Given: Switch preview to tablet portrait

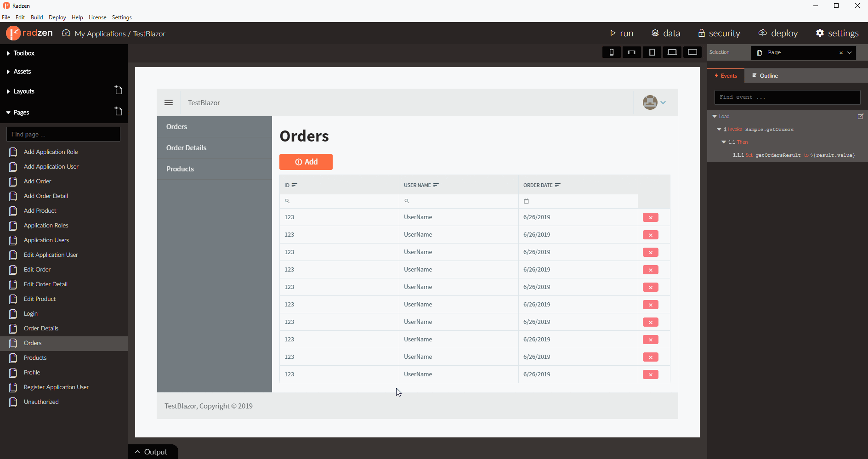Looking at the screenshot, I should (652, 52).
